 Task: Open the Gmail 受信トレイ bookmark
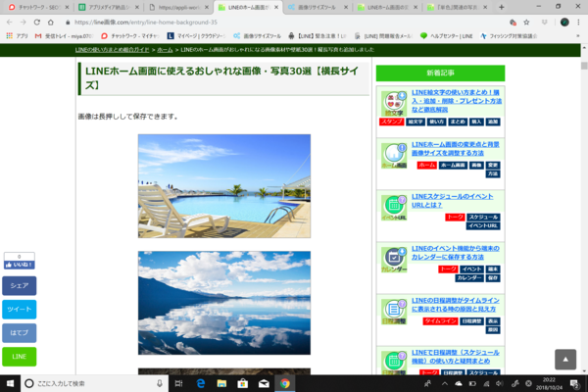pos(64,36)
